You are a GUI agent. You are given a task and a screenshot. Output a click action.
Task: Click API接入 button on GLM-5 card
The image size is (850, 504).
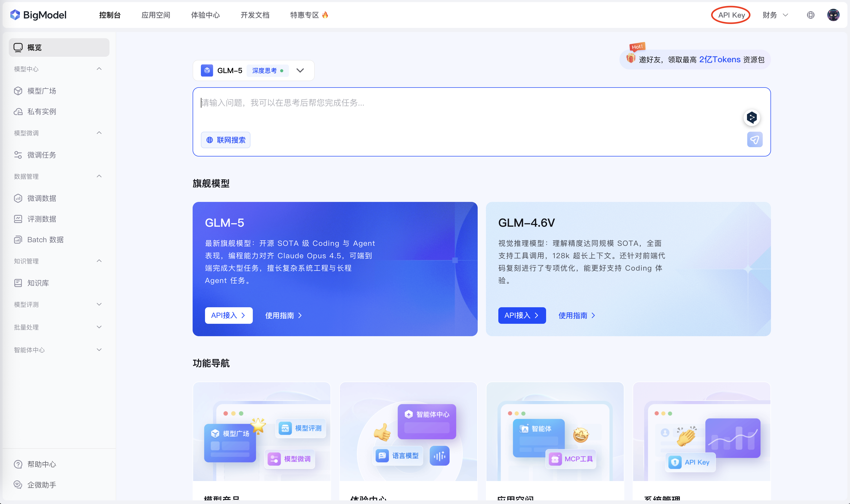(x=229, y=315)
